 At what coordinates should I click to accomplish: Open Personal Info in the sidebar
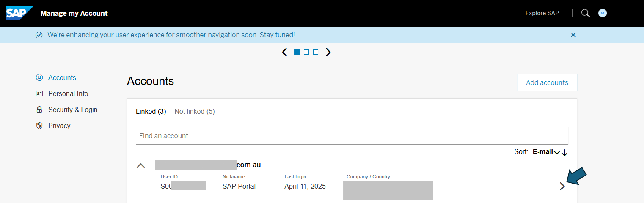click(x=68, y=93)
